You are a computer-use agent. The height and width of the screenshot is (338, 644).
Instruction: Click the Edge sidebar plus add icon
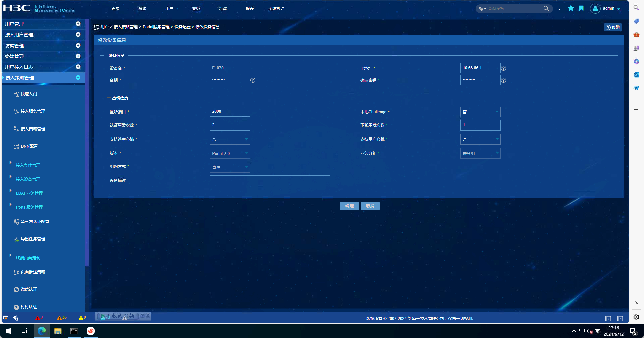(x=636, y=110)
